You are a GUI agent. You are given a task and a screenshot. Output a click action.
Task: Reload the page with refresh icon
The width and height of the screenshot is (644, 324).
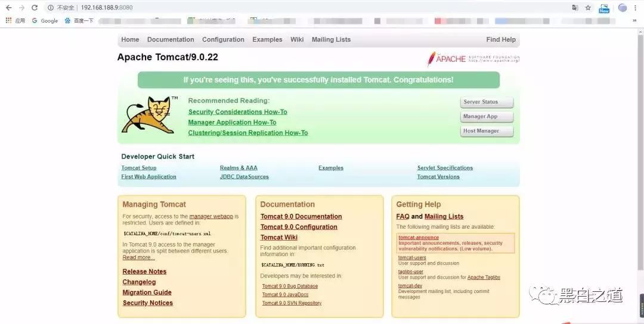pyautogui.click(x=35, y=8)
